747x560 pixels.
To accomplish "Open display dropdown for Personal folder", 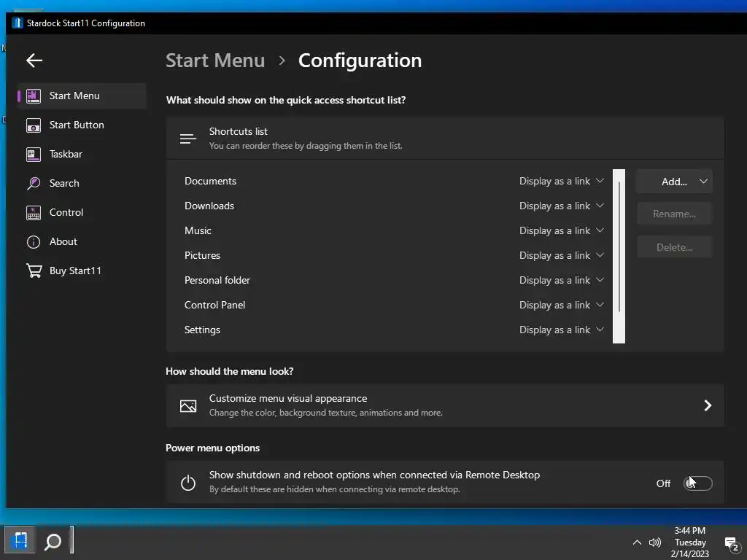I will (x=561, y=280).
